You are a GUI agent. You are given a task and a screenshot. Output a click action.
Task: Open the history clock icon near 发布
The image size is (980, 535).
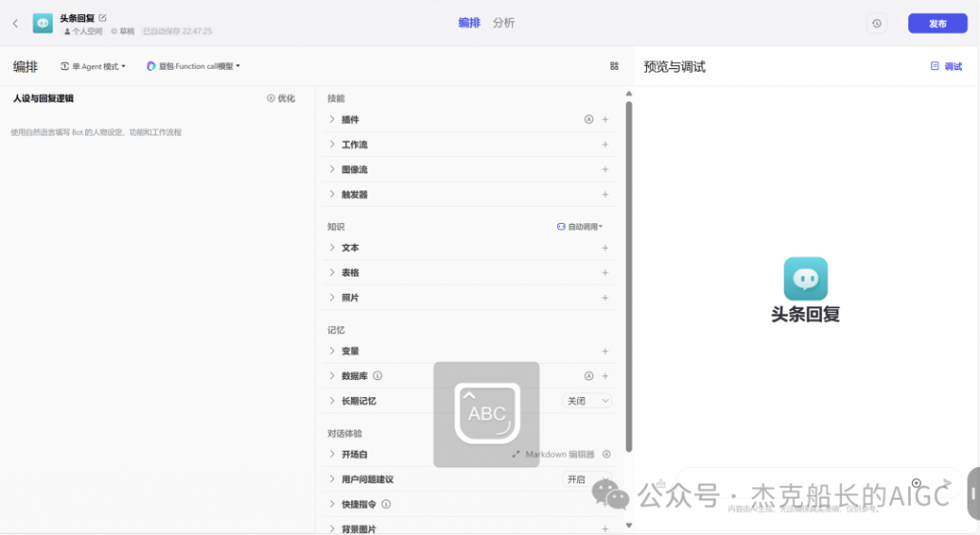[x=877, y=24]
